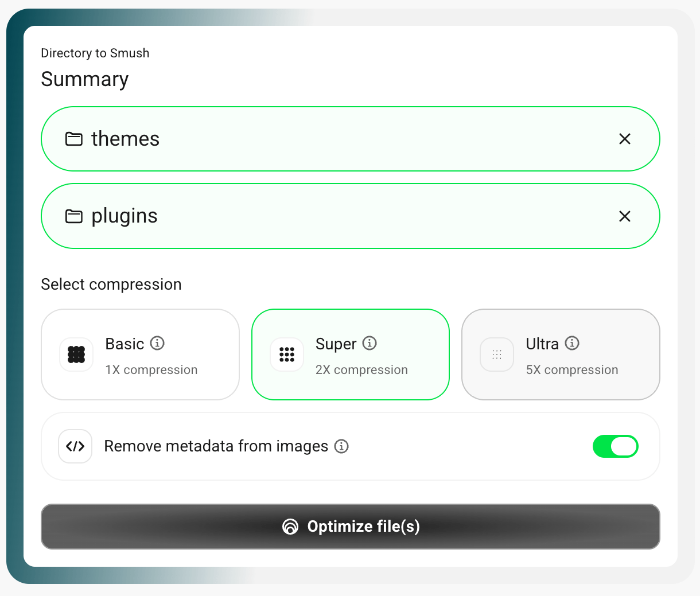This screenshot has height=596, width=700.
Task: Show info about Basic compression
Action: pos(157,343)
